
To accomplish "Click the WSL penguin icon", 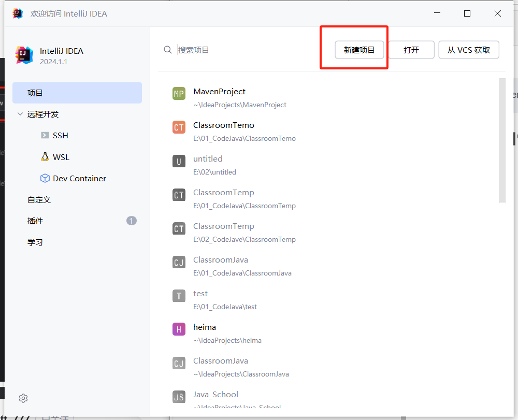I will point(45,157).
